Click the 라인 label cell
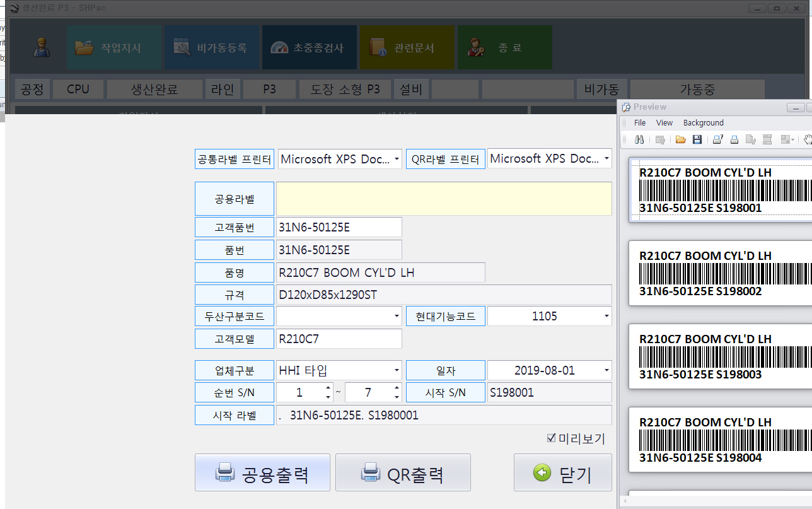 point(223,90)
